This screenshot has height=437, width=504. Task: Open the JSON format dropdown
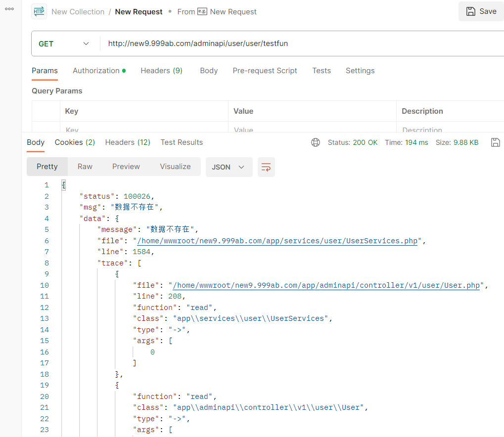click(x=229, y=167)
